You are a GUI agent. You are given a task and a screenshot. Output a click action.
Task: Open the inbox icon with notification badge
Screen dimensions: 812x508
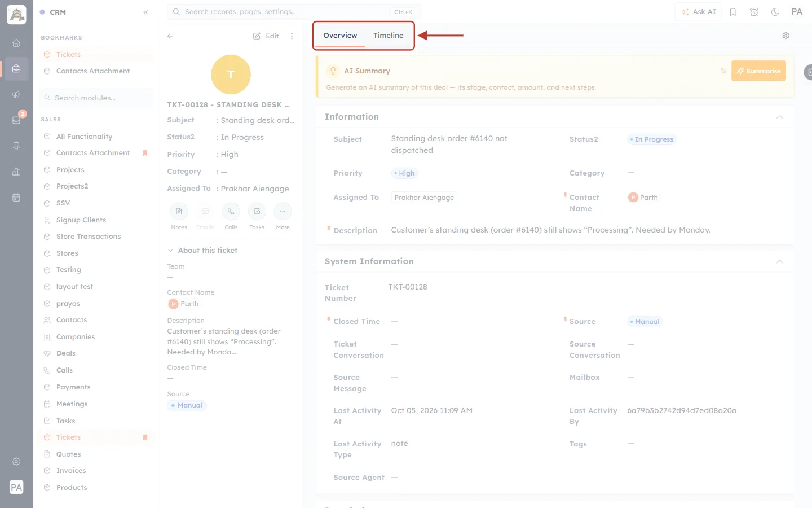pyautogui.click(x=16, y=120)
